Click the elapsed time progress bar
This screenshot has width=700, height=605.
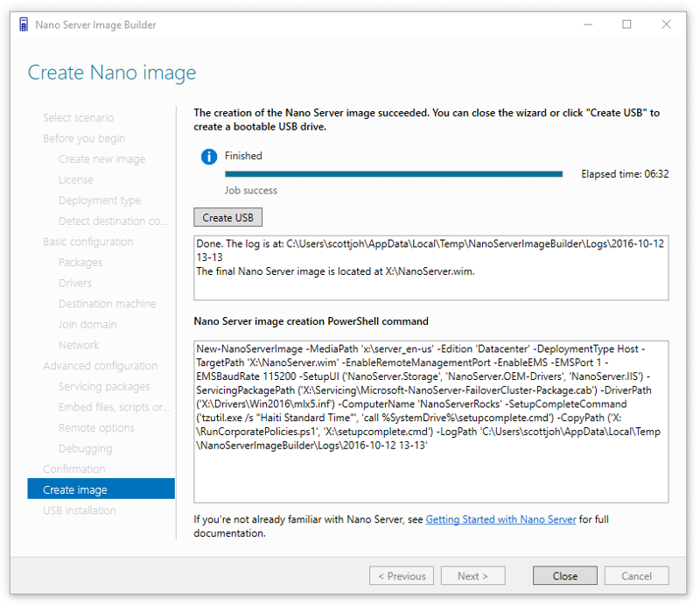394,174
